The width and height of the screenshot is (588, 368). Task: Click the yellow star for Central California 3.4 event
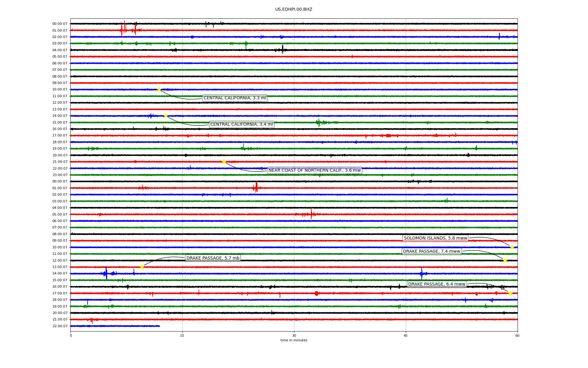click(x=166, y=116)
